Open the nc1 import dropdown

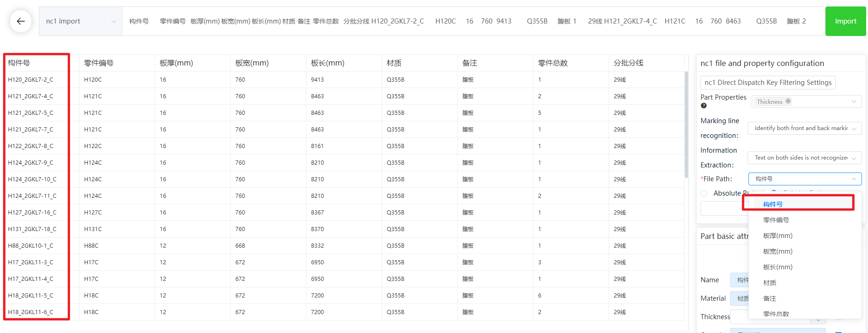coord(81,21)
